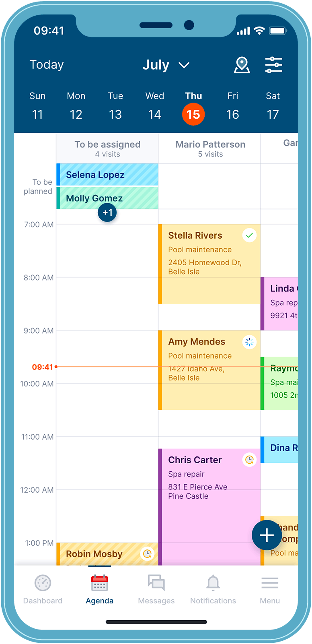Viewport: 312px width, 644px height.
Task: Open the hamburger Menu icon
Action: pos(270,583)
